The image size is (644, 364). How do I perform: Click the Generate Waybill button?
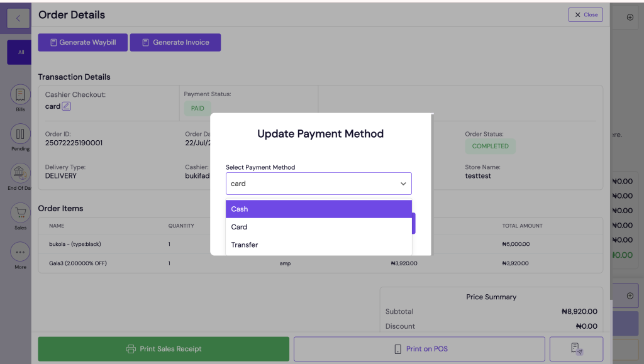[82, 42]
